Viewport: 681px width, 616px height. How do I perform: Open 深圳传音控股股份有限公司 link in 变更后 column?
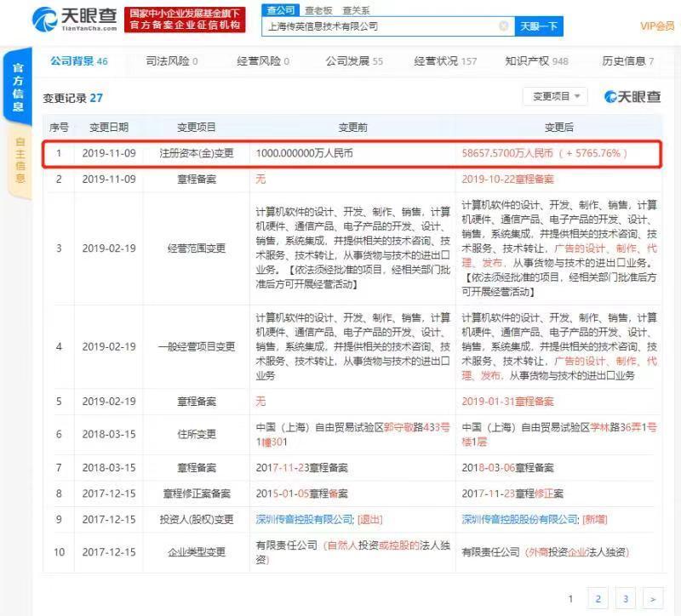click(x=520, y=520)
